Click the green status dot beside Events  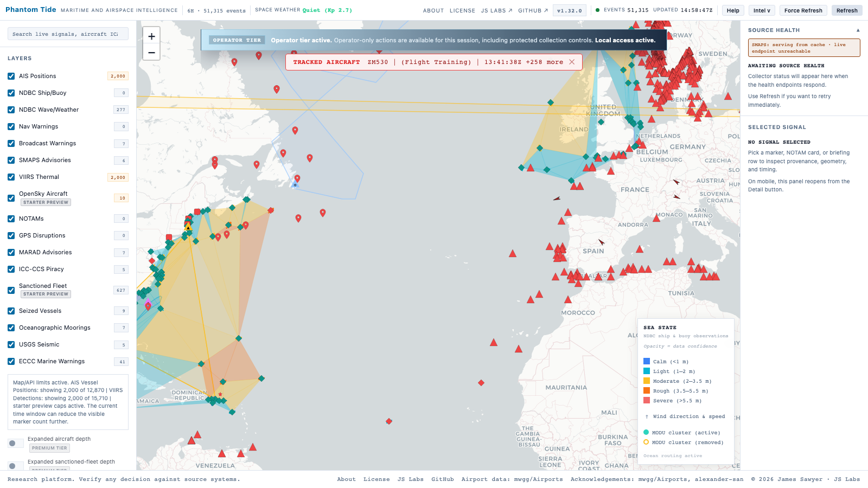[598, 10]
